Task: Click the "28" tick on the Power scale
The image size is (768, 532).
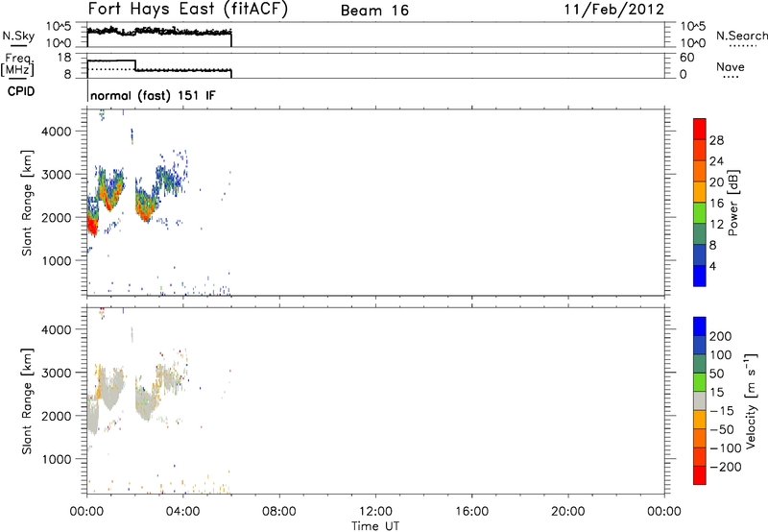Action: (x=716, y=140)
